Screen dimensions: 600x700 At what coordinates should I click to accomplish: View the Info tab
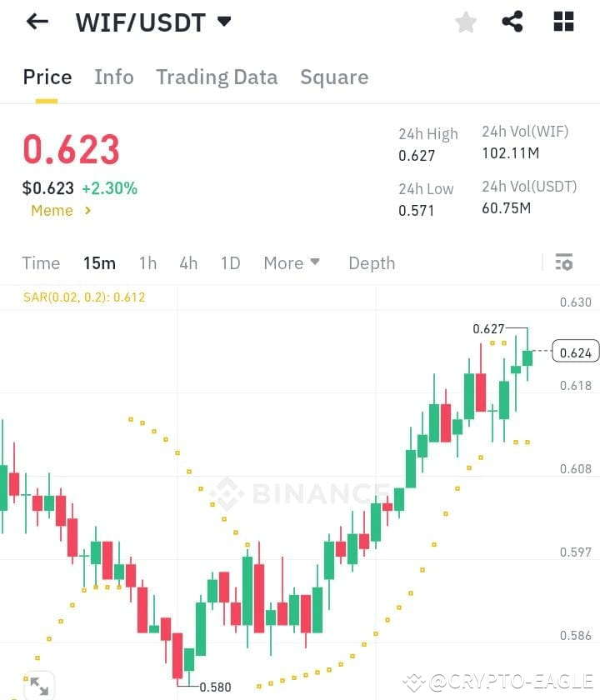coord(114,77)
